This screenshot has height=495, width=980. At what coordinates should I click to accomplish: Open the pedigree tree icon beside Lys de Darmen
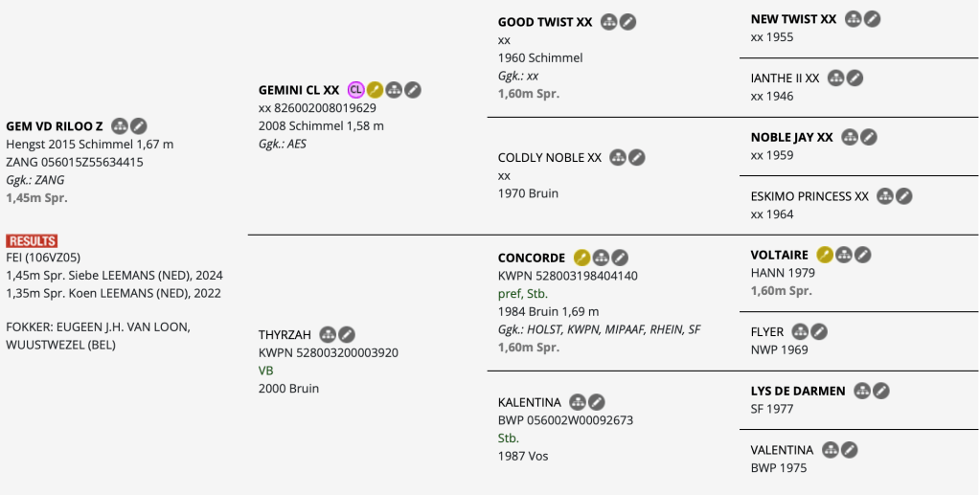(862, 391)
